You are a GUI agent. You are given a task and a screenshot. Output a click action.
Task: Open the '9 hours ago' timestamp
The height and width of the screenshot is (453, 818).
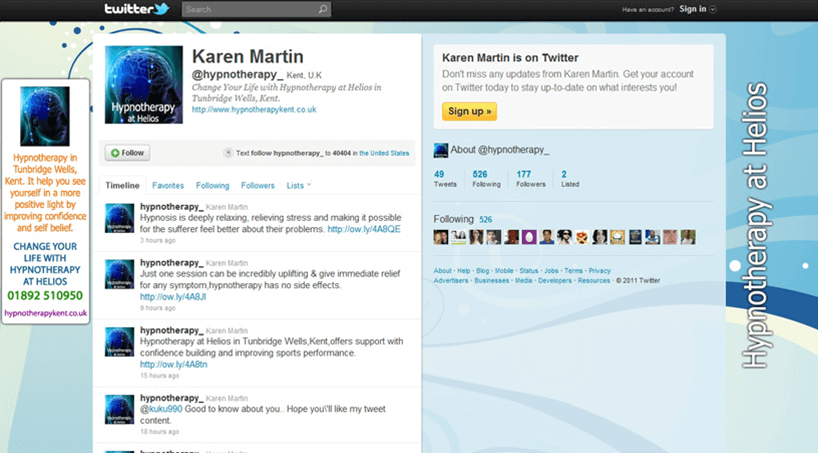(158, 308)
